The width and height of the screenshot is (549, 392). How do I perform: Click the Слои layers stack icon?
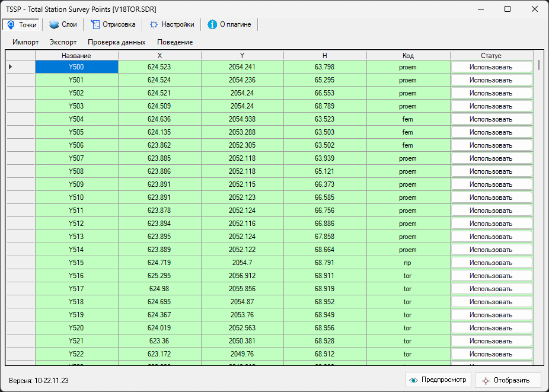(54, 24)
